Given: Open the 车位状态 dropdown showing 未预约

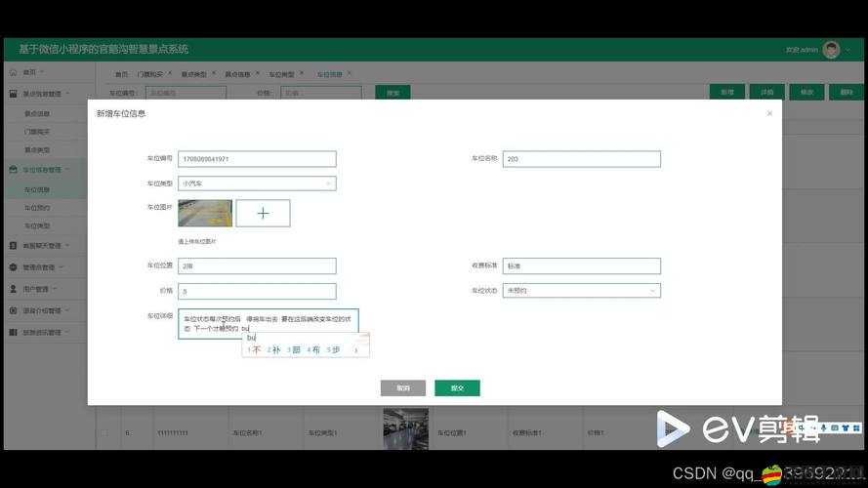Looking at the screenshot, I should point(581,291).
